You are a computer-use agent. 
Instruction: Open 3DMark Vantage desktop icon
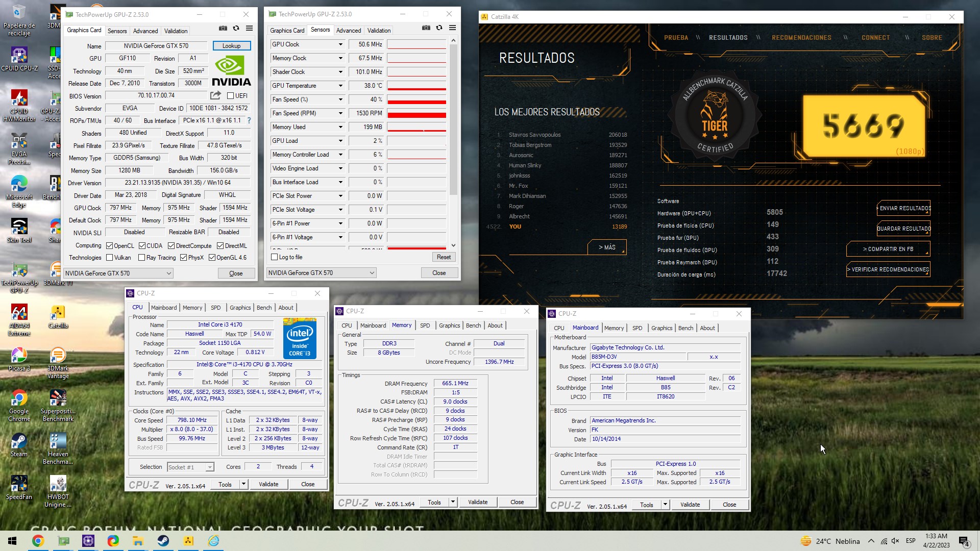pos(58,363)
